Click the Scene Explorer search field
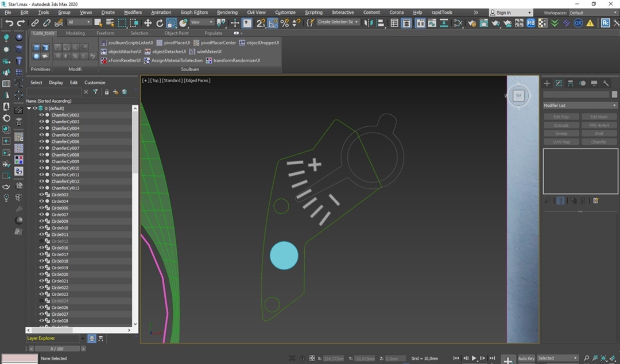The image size is (620, 364). click(x=54, y=92)
